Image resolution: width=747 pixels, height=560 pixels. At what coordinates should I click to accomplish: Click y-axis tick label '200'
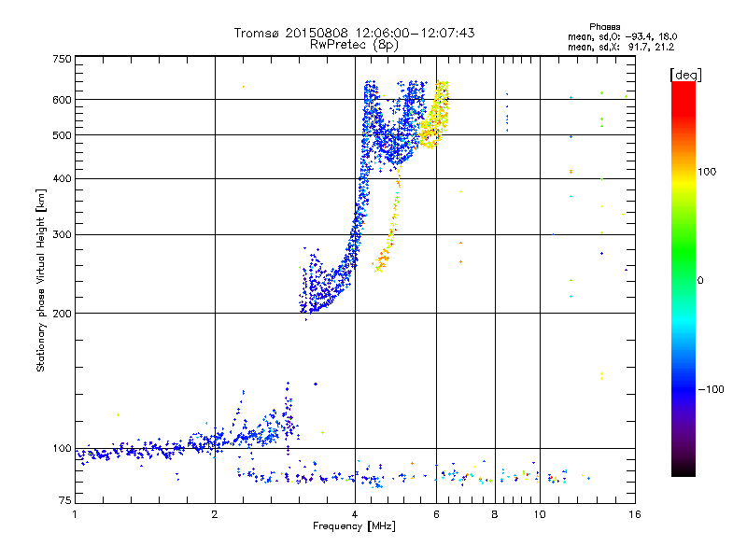(62, 314)
